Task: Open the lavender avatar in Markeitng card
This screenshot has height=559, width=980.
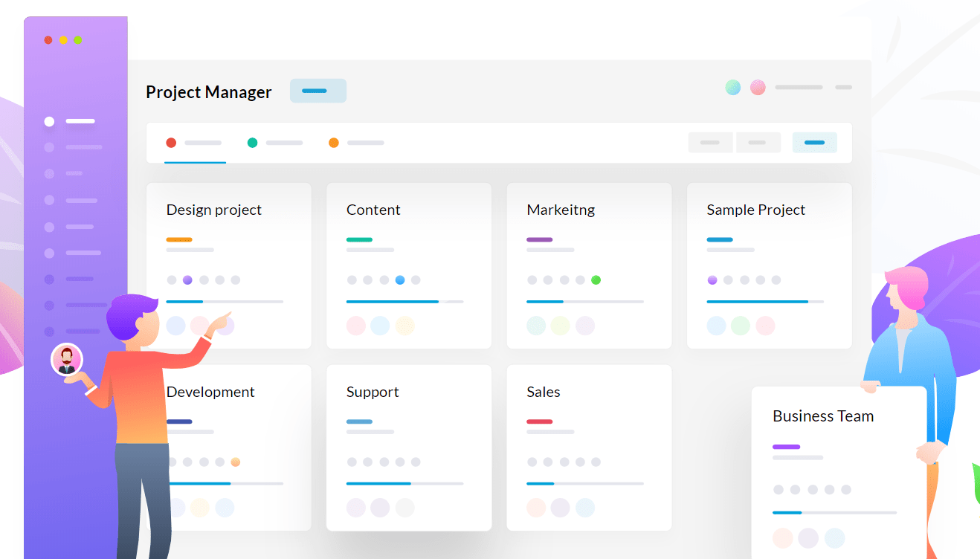Action: click(x=585, y=326)
